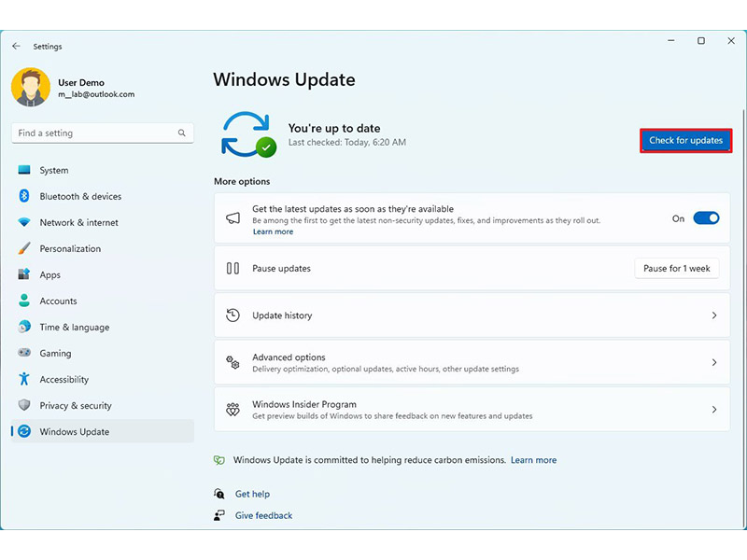The image size is (747, 560).
Task: Click the Accounts person icon
Action: [24, 301]
